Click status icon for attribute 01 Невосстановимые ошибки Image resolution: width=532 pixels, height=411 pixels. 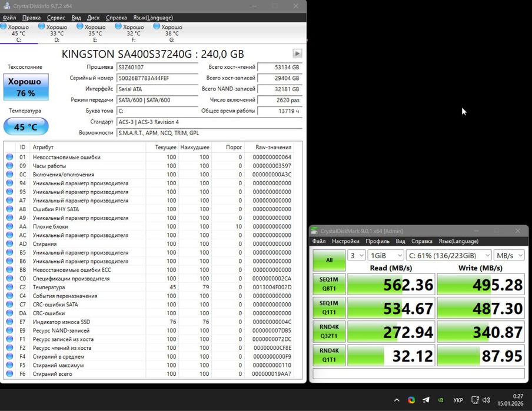pos(9,157)
